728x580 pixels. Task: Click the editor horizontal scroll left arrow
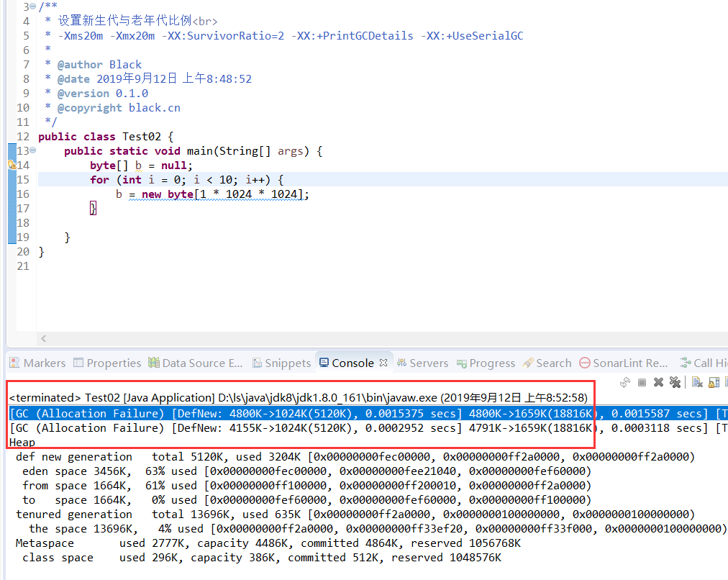[x=43, y=338]
